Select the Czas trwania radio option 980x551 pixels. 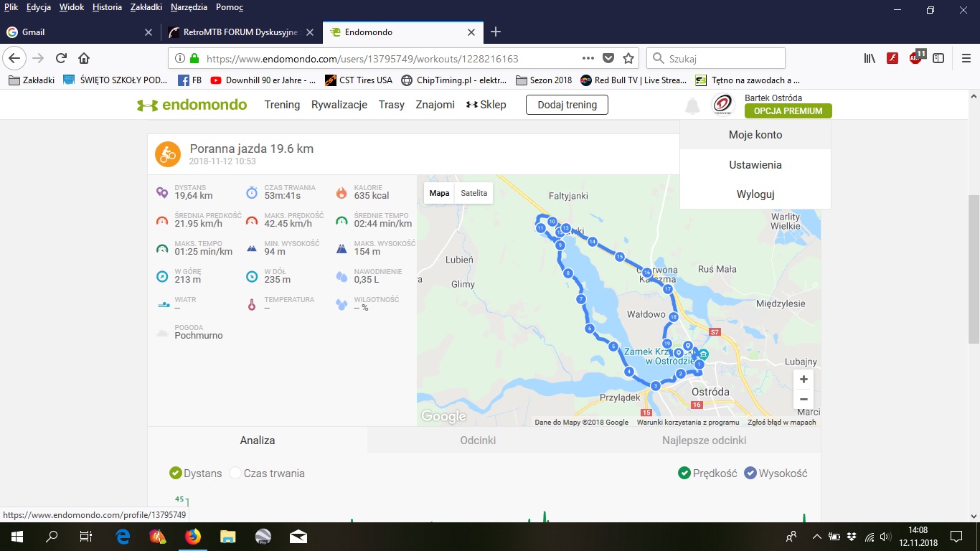point(235,474)
